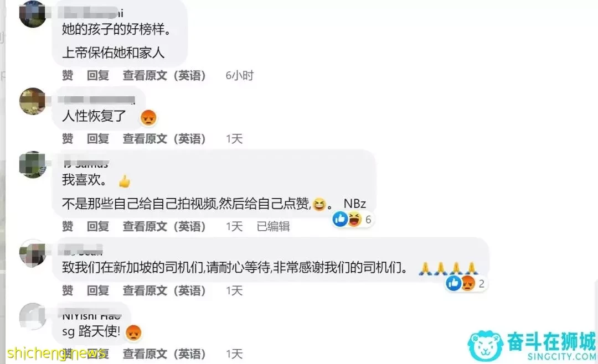
Task: Open the top commenter's avatar
Action: [33, 14]
